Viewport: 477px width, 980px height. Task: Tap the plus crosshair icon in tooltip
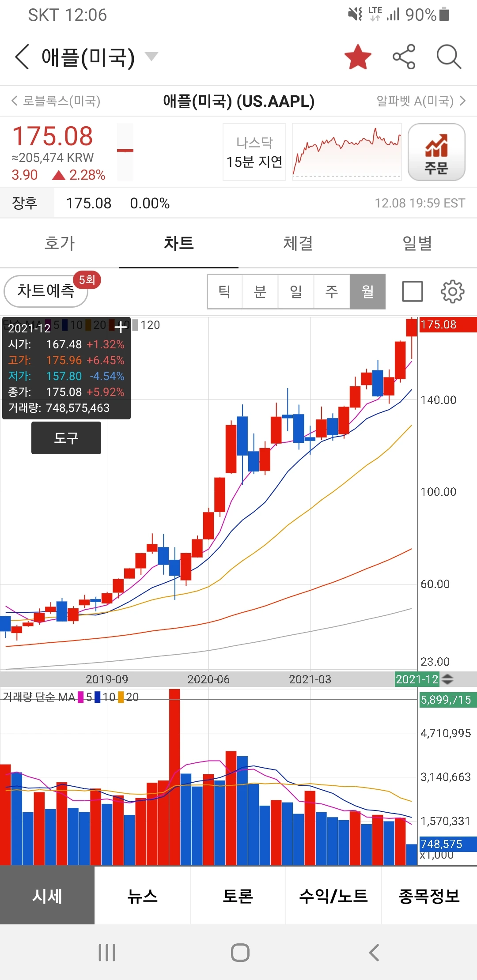pyautogui.click(x=121, y=327)
